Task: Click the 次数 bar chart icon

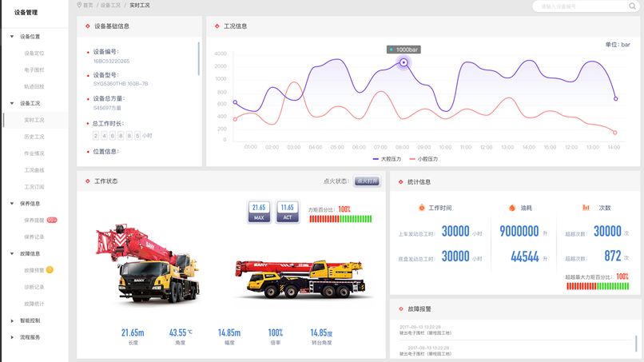Action: coord(586,208)
